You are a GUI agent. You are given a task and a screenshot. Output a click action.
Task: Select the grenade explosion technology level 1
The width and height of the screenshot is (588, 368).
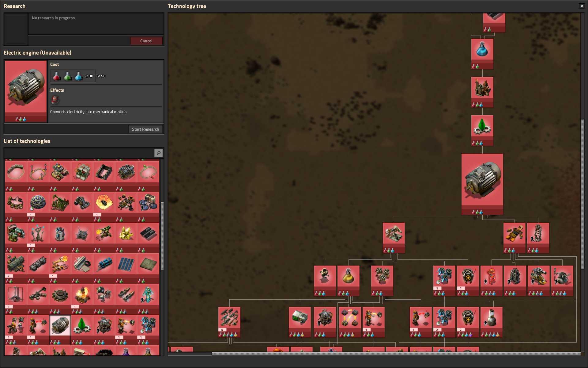click(104, 207)
